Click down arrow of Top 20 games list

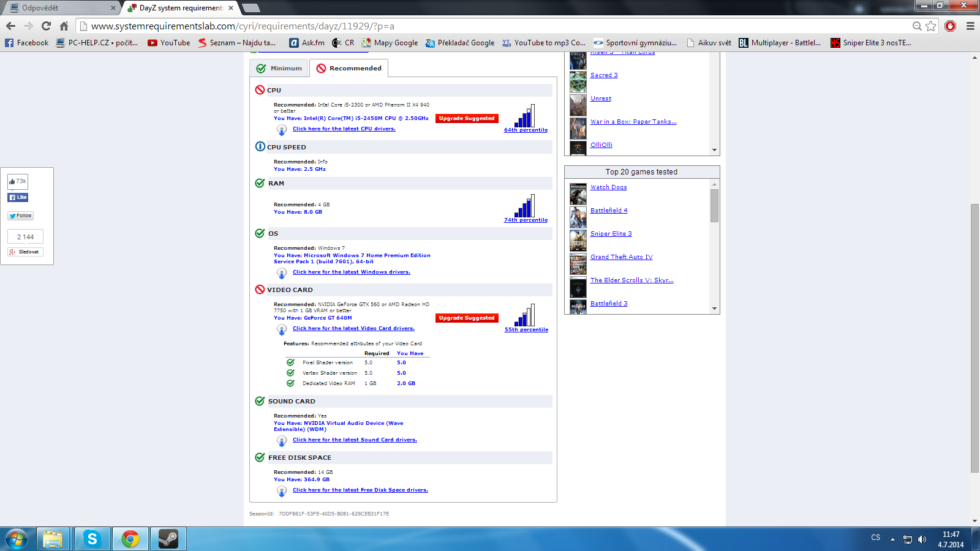point(714,309)
